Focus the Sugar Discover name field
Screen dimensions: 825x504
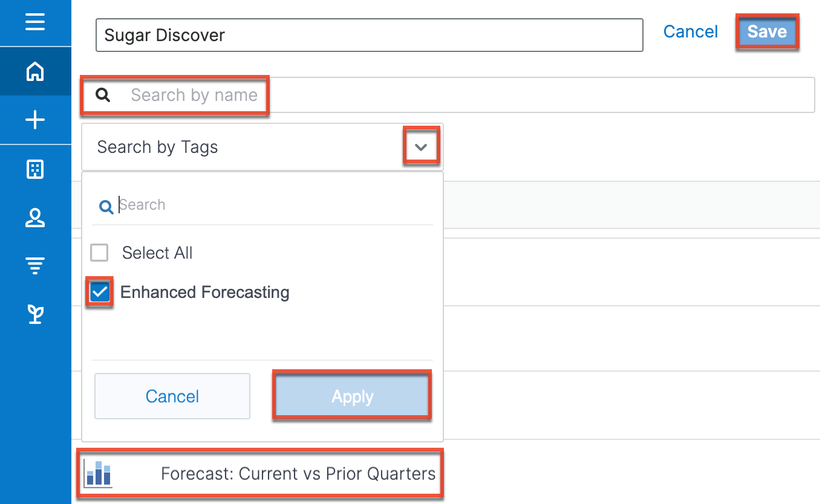[x=369, y=35]
